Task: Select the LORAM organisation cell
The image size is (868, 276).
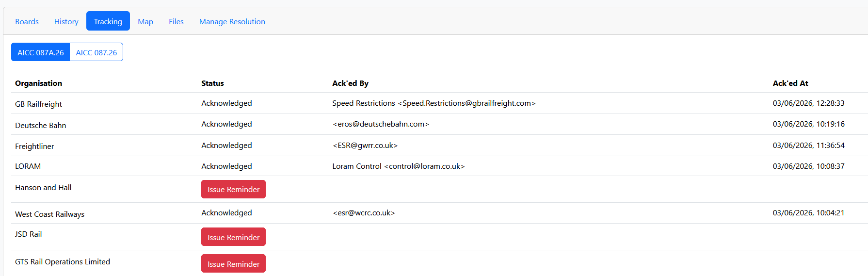Action: click(28, 166)
